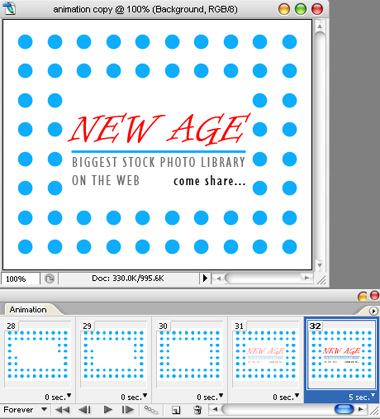This screenshot has height=419, width=380.
Task: Click the zoom percentage field showing 100%
Action: click(x=20, y=279)
